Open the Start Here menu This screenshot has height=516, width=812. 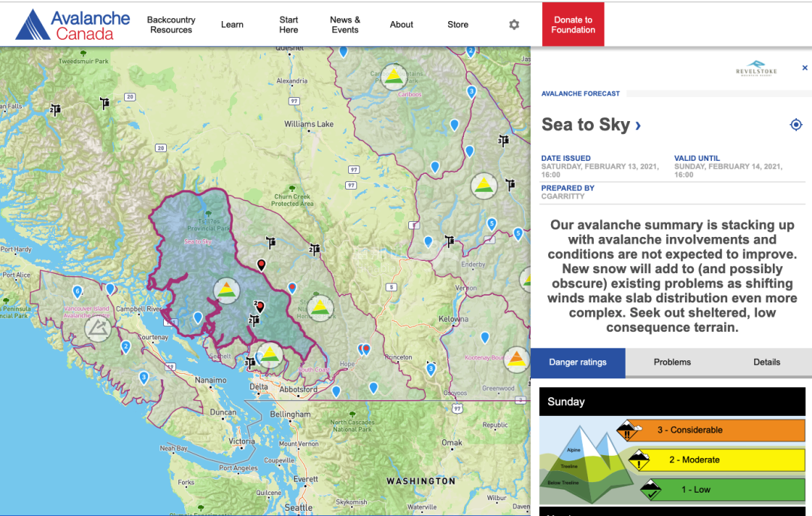[x=289, y=24]
